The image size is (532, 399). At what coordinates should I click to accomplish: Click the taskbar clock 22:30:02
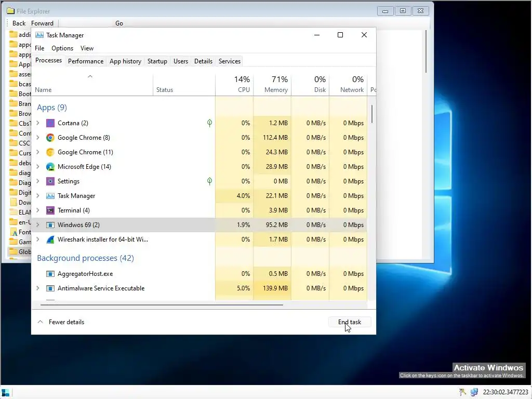click(x=506, y=392)
